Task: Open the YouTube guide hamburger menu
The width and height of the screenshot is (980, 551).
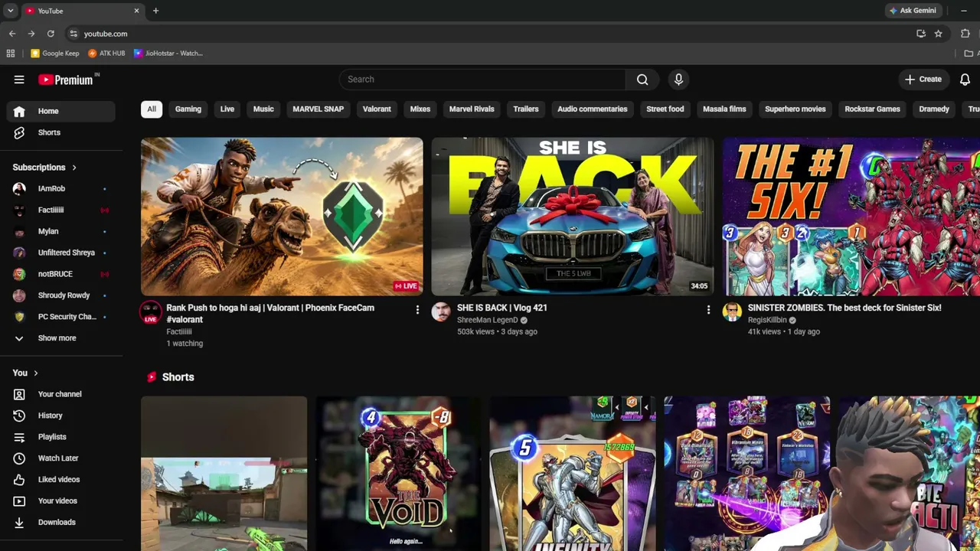Action: pos(19,79)
